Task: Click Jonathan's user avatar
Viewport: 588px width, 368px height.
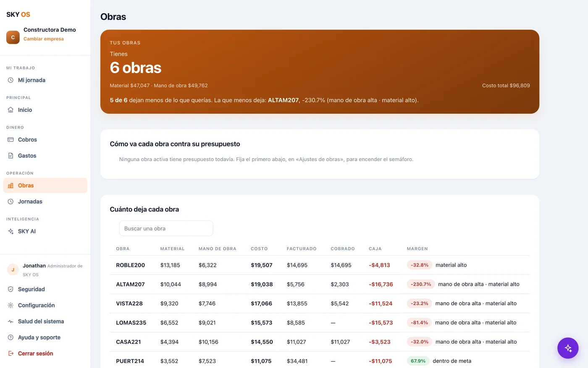Action: click(13, 270)
